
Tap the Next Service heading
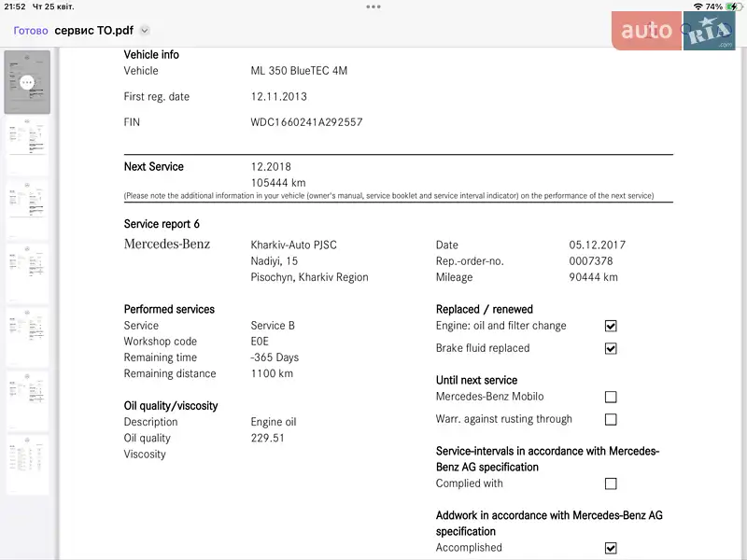click(x=153, y=167)
